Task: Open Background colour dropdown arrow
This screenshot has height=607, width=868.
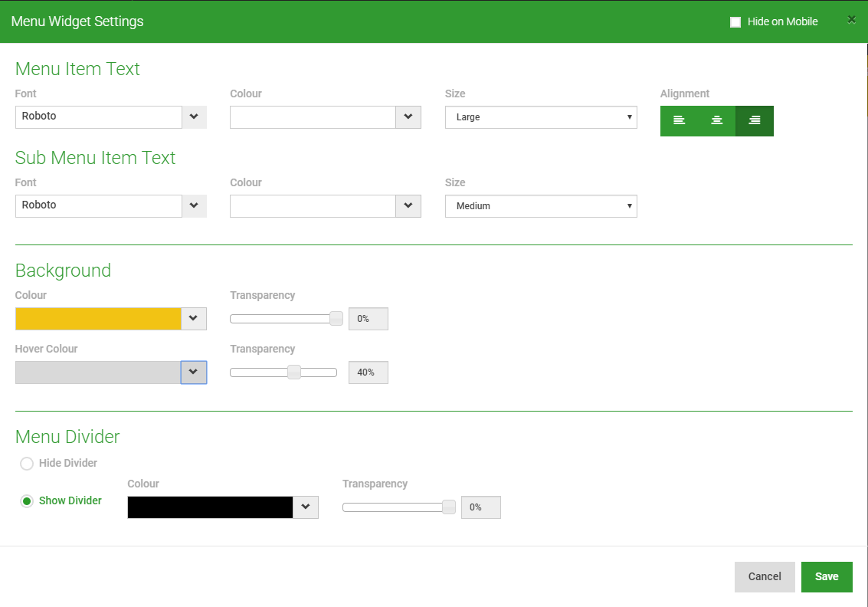Action: pyautogui.click(x=194, y=319)
